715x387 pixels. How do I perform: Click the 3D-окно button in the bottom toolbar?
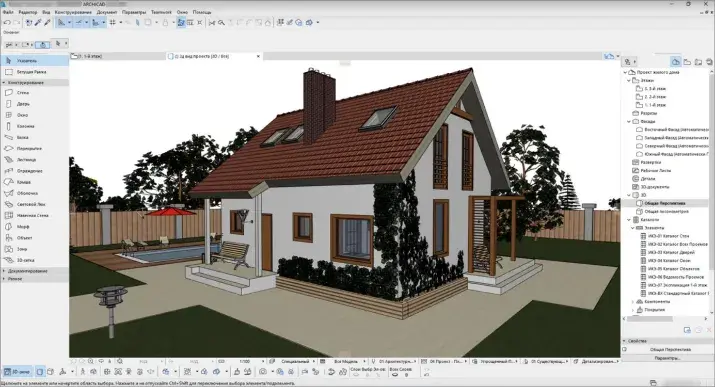coord(17,372)
